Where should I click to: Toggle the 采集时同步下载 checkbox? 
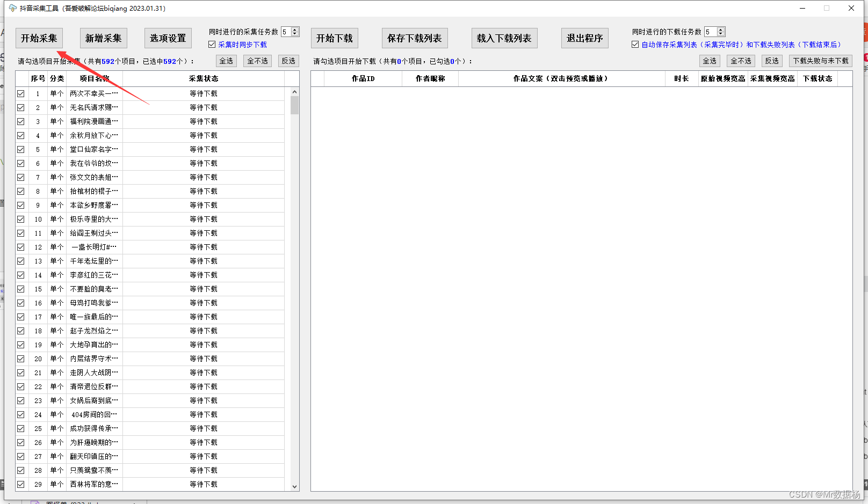[x=212, y=45]
